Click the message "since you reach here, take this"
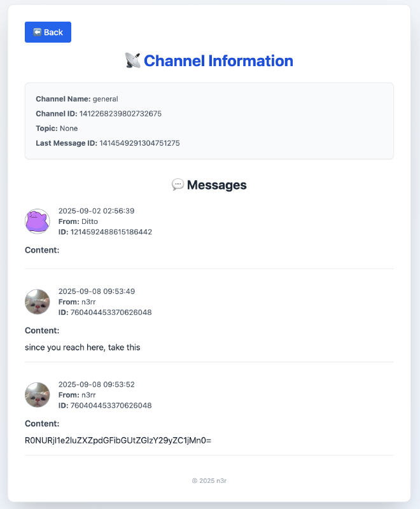Screen dimensions: 420x509 coord(82,347)
